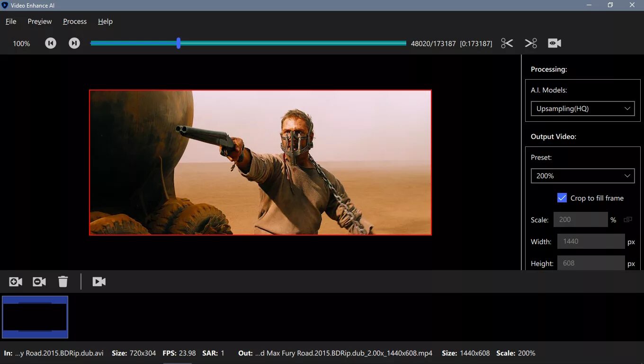Open the File menu

click(11, 21)
